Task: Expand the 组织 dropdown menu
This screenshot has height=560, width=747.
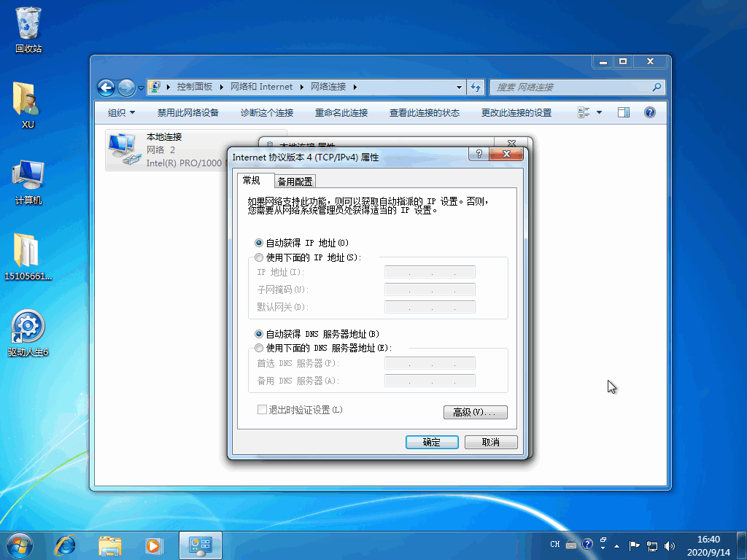Action: click(121, 113)
